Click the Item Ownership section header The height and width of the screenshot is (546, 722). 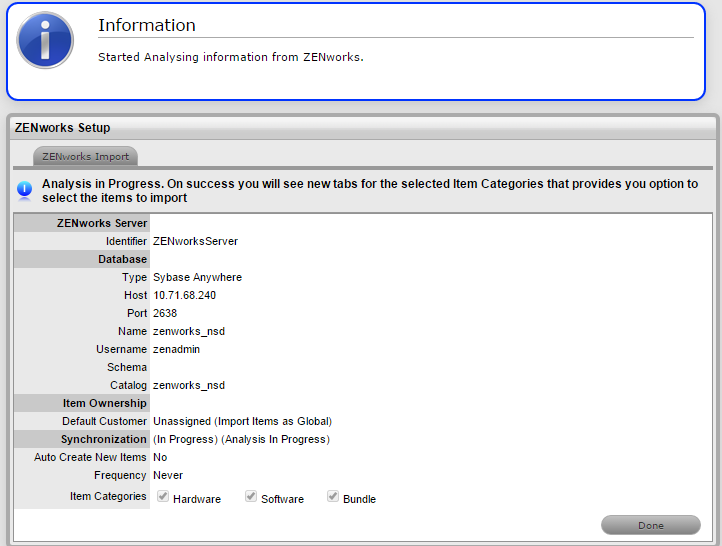[x=105, y=403]
